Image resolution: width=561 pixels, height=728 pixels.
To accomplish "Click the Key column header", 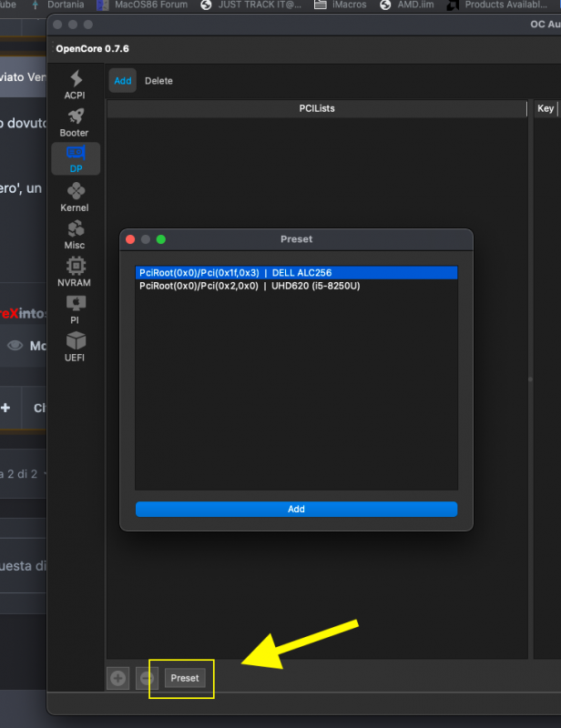I will (x=546, y=108).
